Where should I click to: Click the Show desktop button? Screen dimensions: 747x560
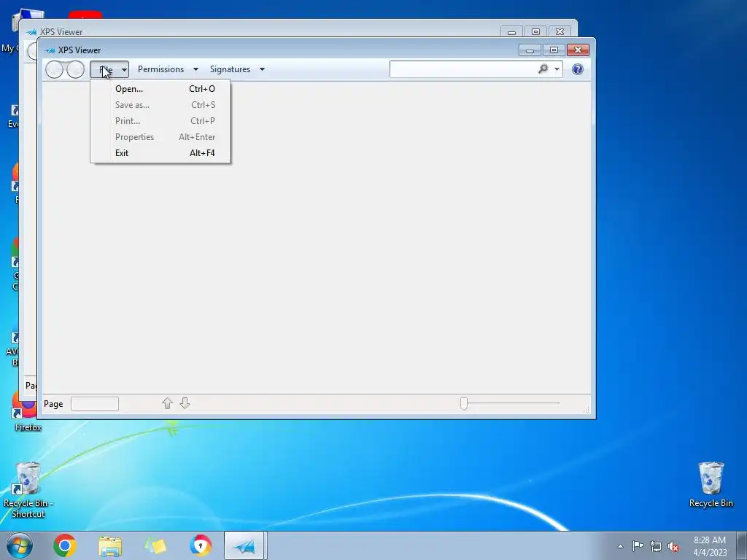[742, 545]
